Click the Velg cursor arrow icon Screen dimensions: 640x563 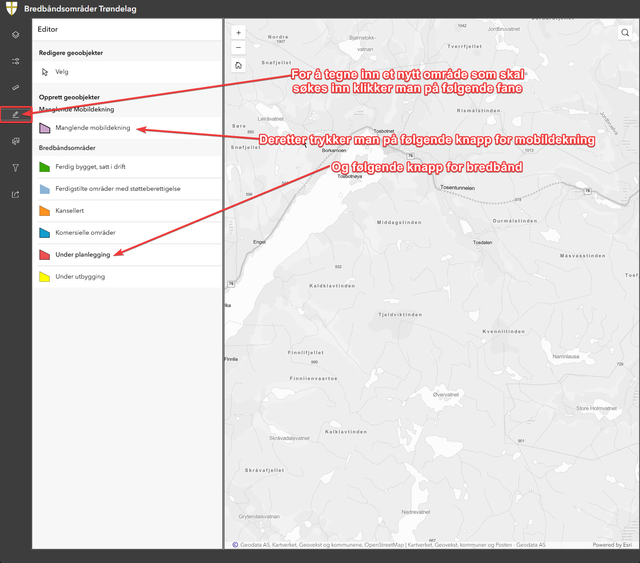click(44, 72)
